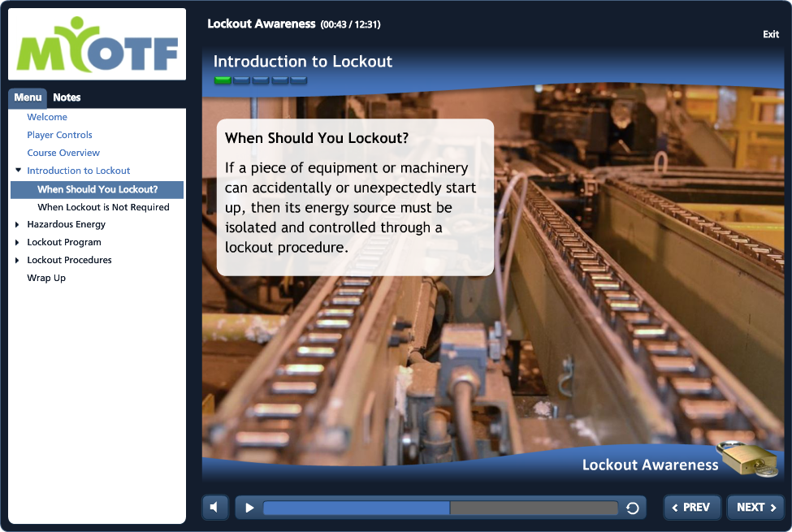This screenshot has width=792, height=532.
Task: Open the Course Overview menu item
Action: pos(63,153)
